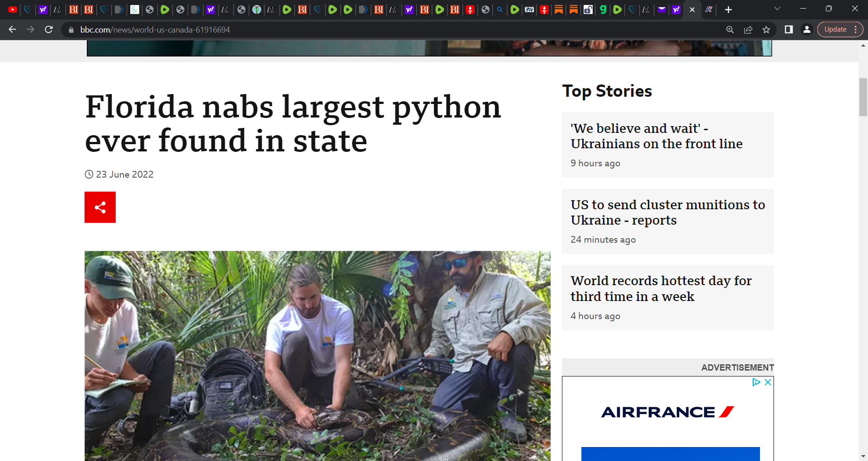Share this page using the address bar icon
Image resolution: width=868 pixels, height=461 pixels.
[748, 29]
